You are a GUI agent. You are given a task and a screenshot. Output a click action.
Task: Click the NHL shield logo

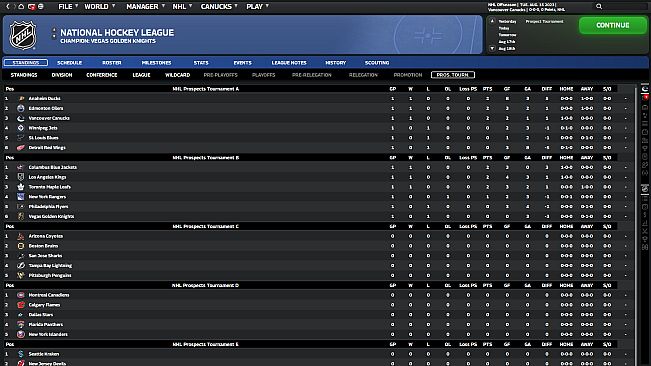pos(23,35)
